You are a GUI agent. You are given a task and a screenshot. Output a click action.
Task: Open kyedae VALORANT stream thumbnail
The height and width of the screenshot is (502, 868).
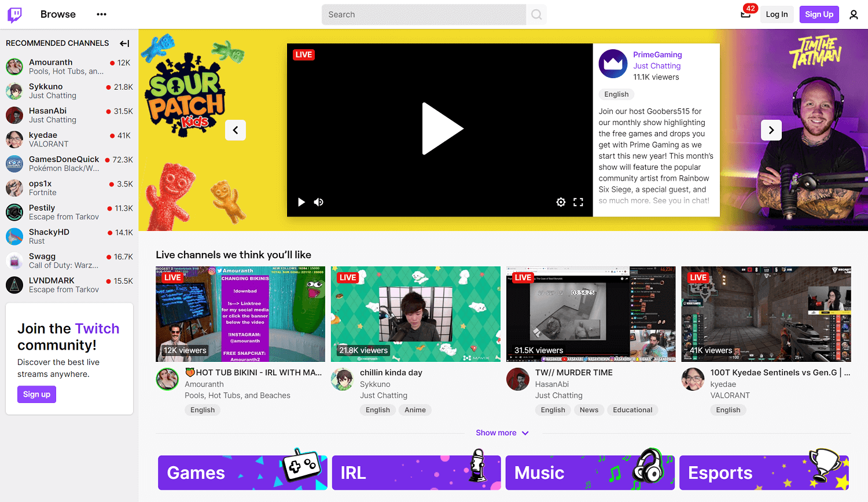tap(766, 314)
